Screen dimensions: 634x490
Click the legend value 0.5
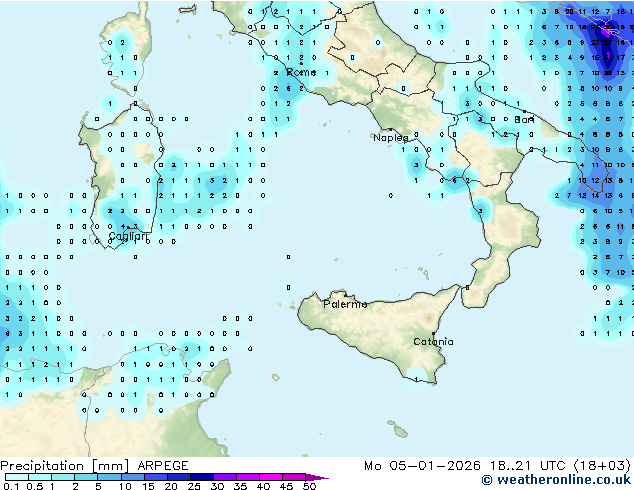click(34, 486)
